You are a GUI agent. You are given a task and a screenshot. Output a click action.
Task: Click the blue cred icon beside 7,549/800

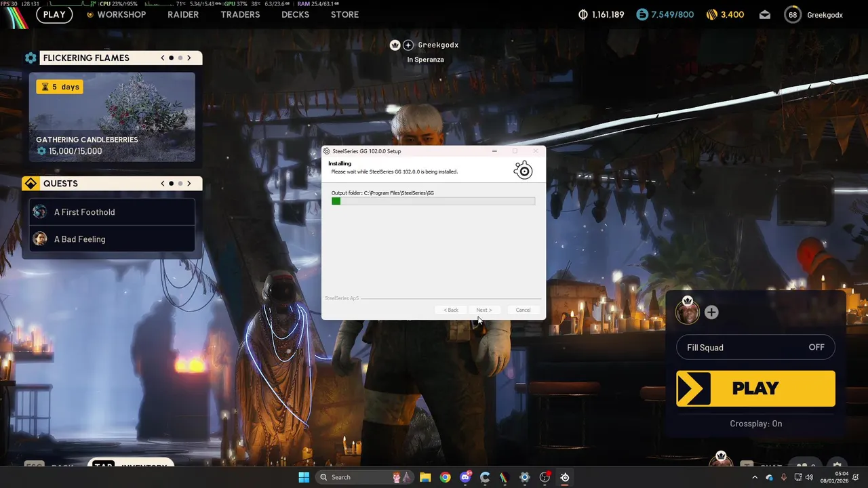pyautogui.click(x=642, y=14)
